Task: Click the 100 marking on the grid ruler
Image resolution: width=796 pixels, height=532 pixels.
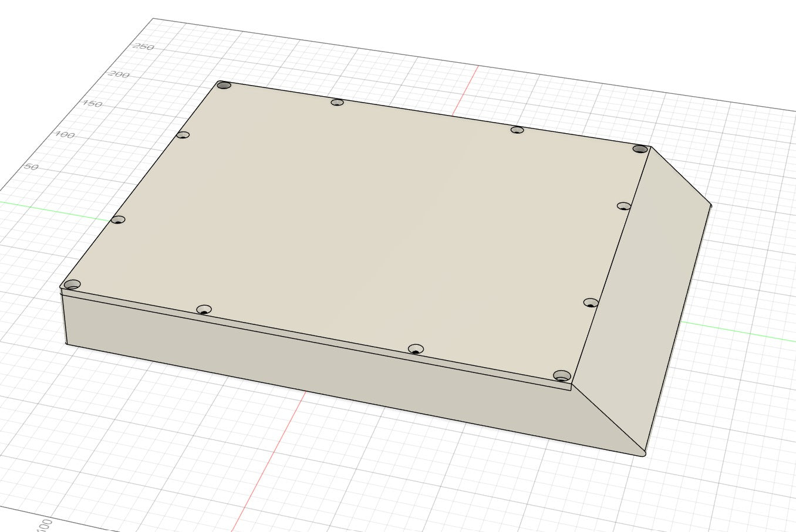Action: 65,134
